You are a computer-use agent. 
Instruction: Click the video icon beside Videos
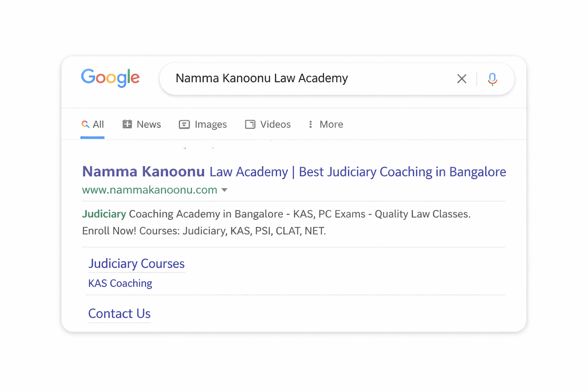pos(250,124)
